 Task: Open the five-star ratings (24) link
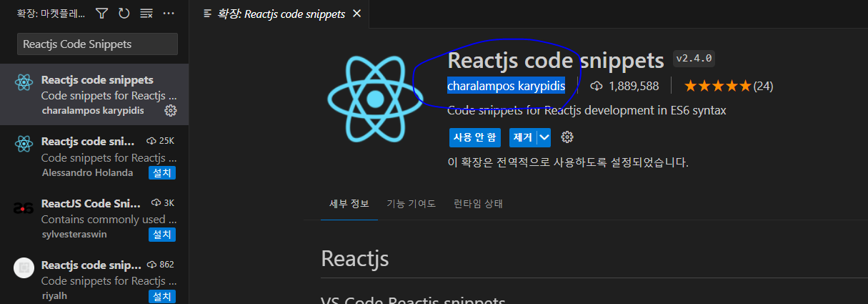729,86
